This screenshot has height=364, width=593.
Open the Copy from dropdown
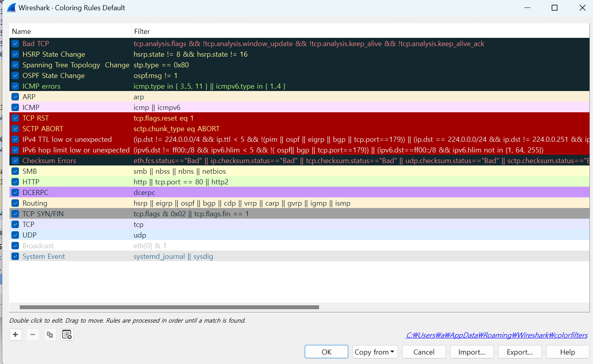pyautogui.click(x=375, y=352)
